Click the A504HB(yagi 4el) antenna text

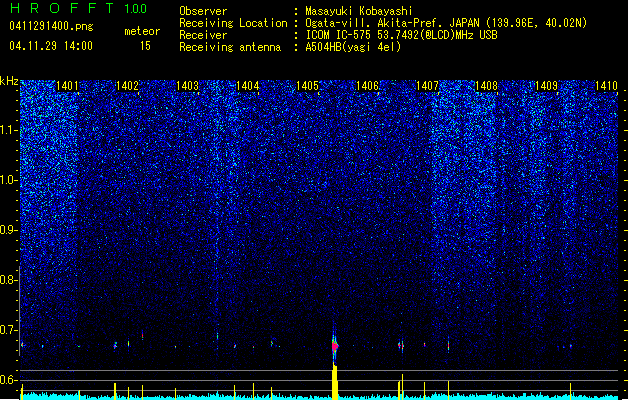(353, 47)
